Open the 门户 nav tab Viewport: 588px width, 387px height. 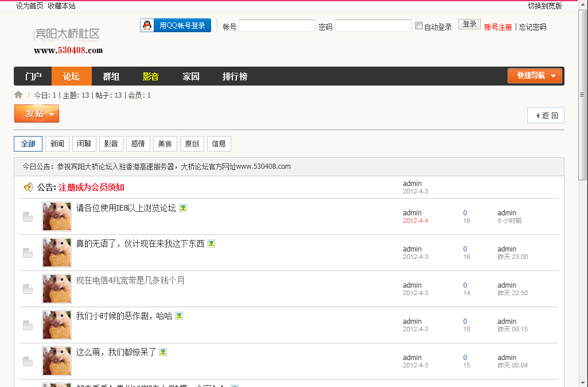33,76
